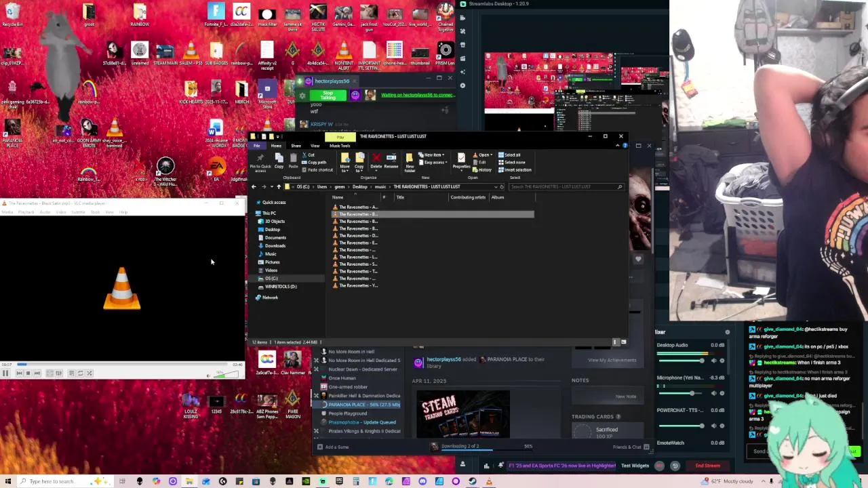Open the Streamlabs Mixer settings gear
The image size is (868, 488).
tap(727, 332)
